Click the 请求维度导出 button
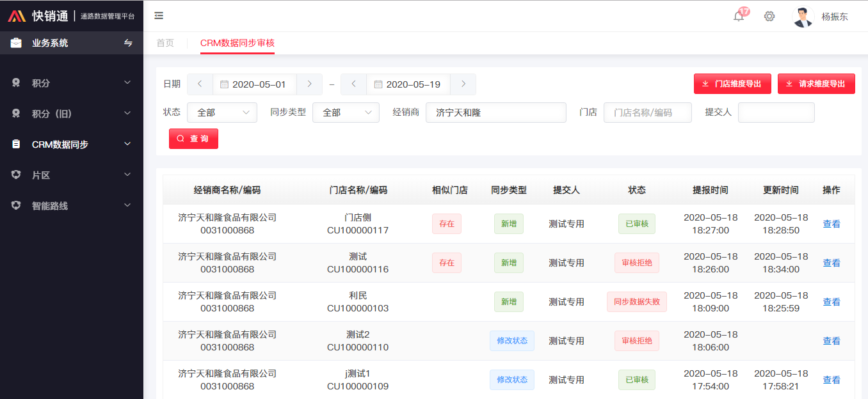 point(816,84)
